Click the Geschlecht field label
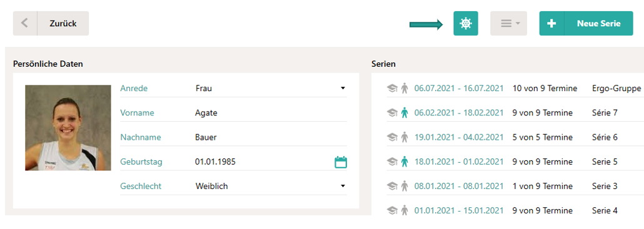 click(141, 186)
